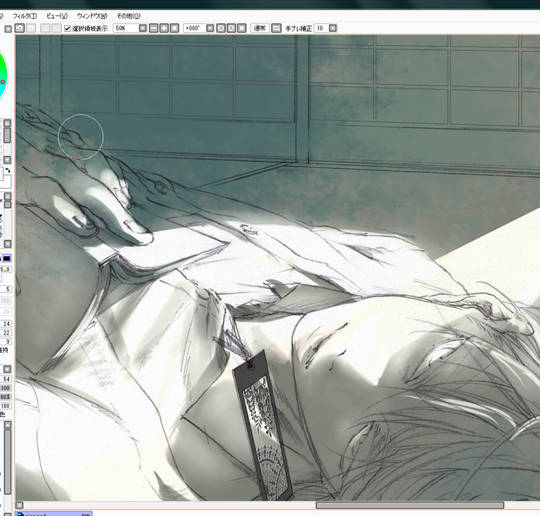
Task: Flip the canvas view horizontally
Action: [x=276, y=28]
